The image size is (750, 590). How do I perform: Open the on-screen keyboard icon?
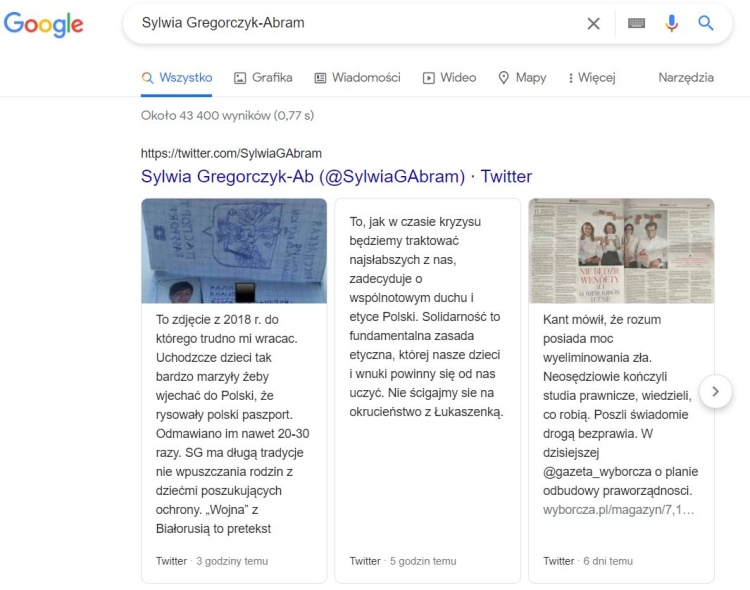coord(636,23)
